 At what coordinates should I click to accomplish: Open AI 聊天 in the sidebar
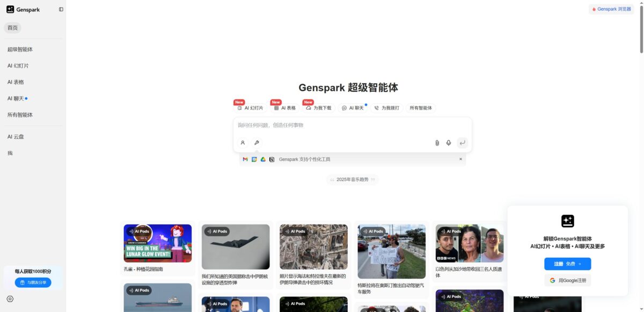tap(32, 98)
